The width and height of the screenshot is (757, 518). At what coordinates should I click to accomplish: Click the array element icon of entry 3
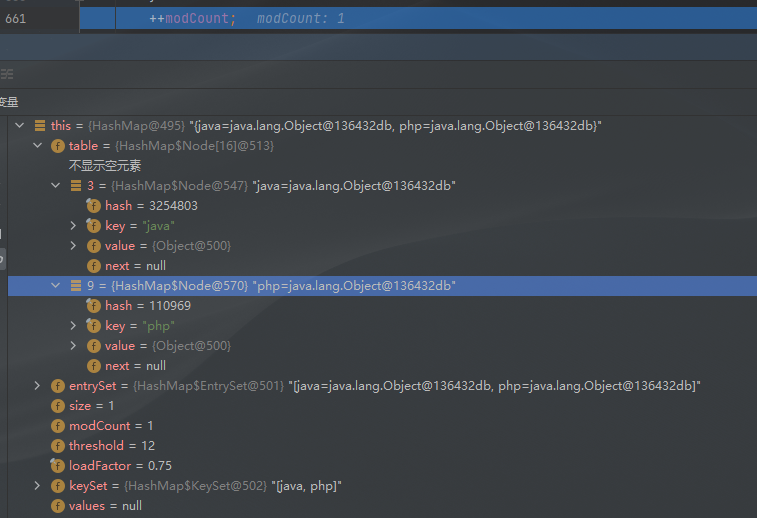76,185
